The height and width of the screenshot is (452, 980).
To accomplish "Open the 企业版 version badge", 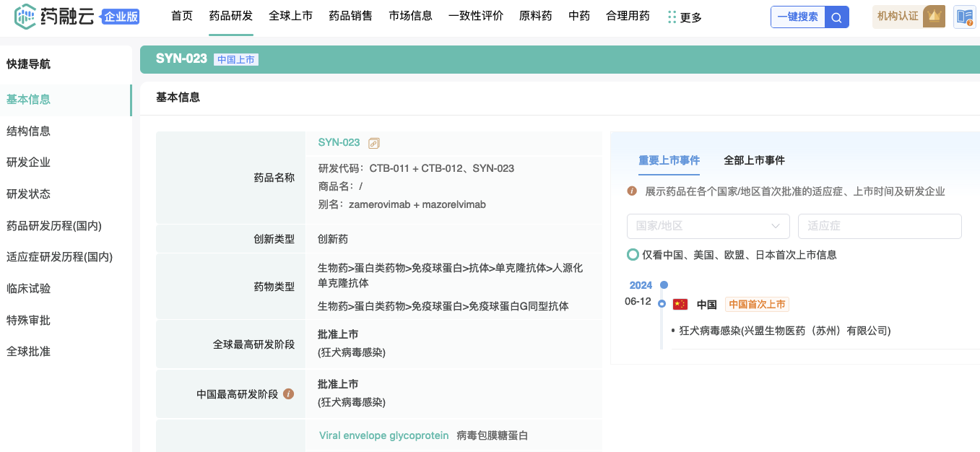I will tap(121, 16).
